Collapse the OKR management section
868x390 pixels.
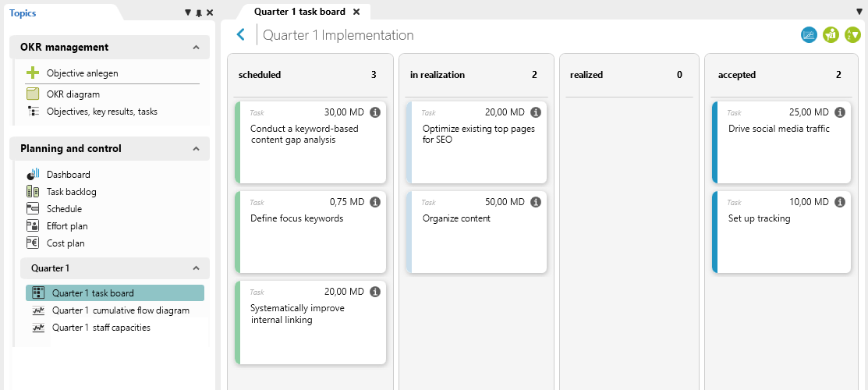[196, 48]
